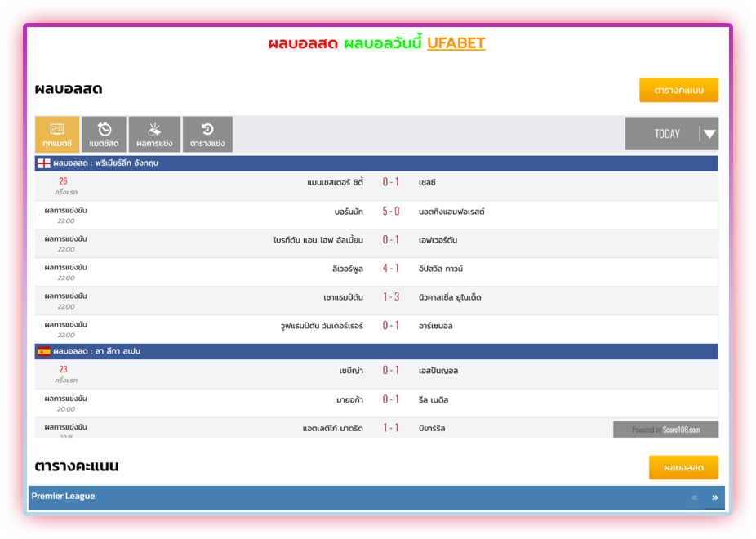
Task: Select the ทุกแมตช์ all matches tab
Action: pyautogui.click(x=57, y=134)
